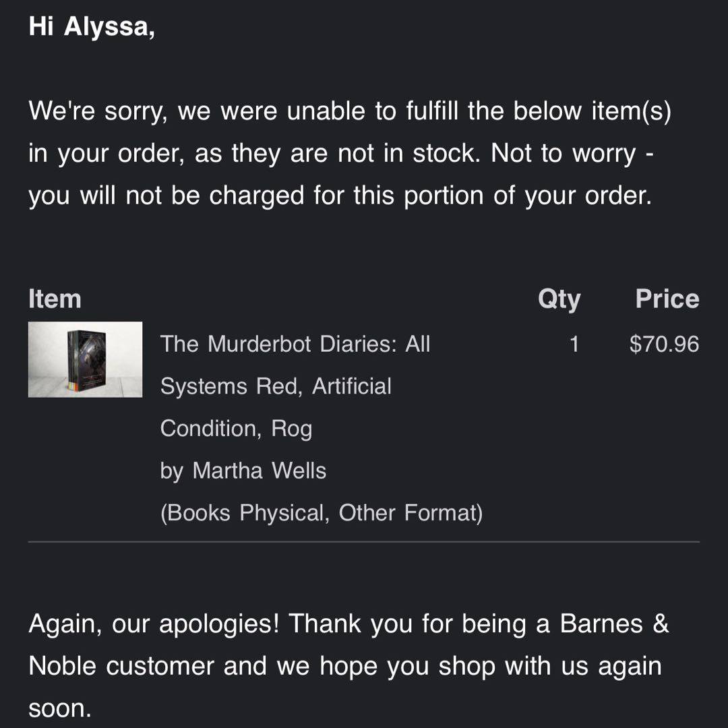Click the Books Physical, Other Format text
Image resolution: width=728 pixels, height=728 pixels.
click(322, 513)
